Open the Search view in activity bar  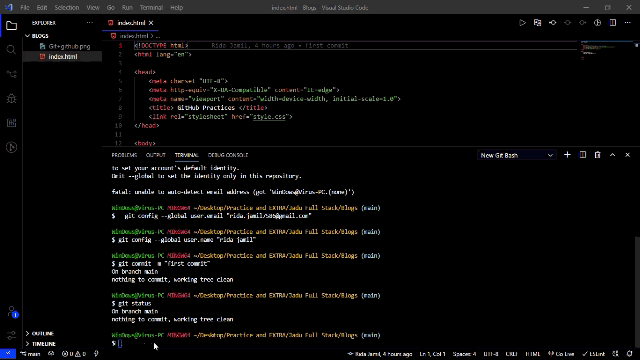(x=11, y=50)
